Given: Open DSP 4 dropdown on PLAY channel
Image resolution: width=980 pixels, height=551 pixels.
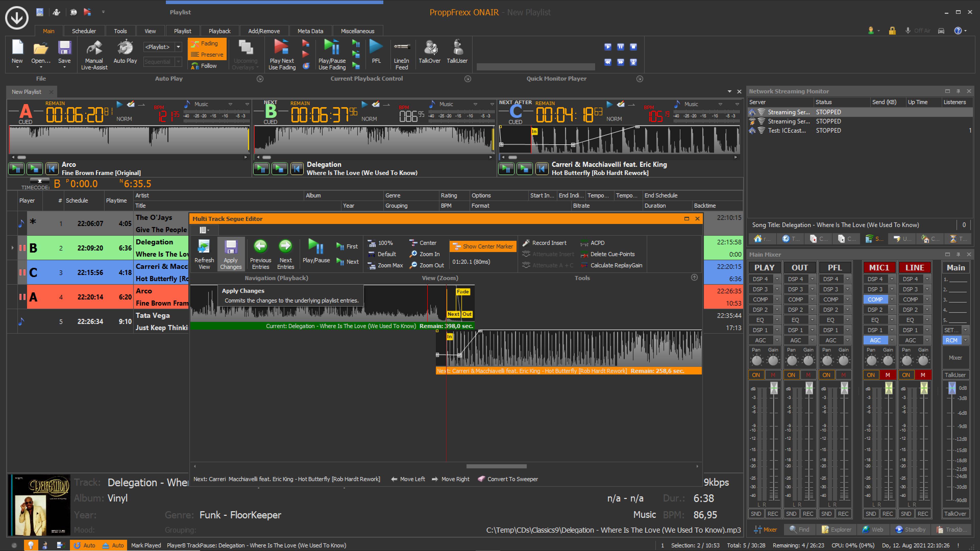Looking at the screenshot, I should (x=777, y=279).
